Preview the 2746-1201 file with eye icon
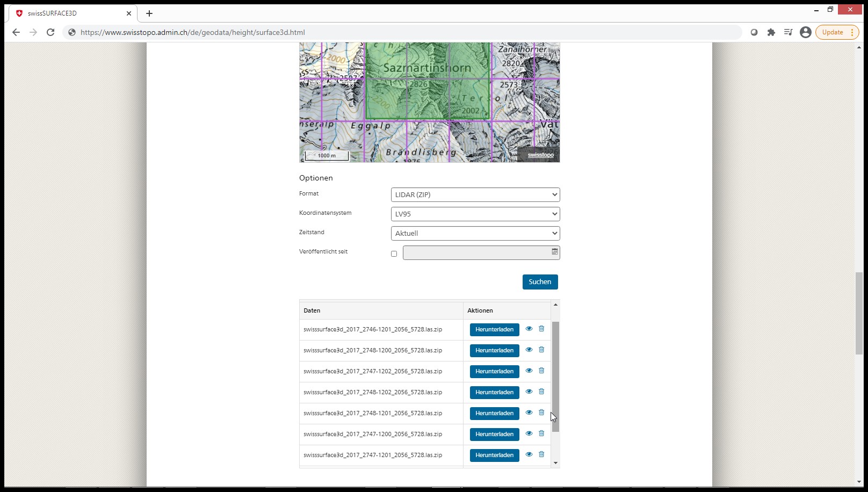 tap(529, 329)
